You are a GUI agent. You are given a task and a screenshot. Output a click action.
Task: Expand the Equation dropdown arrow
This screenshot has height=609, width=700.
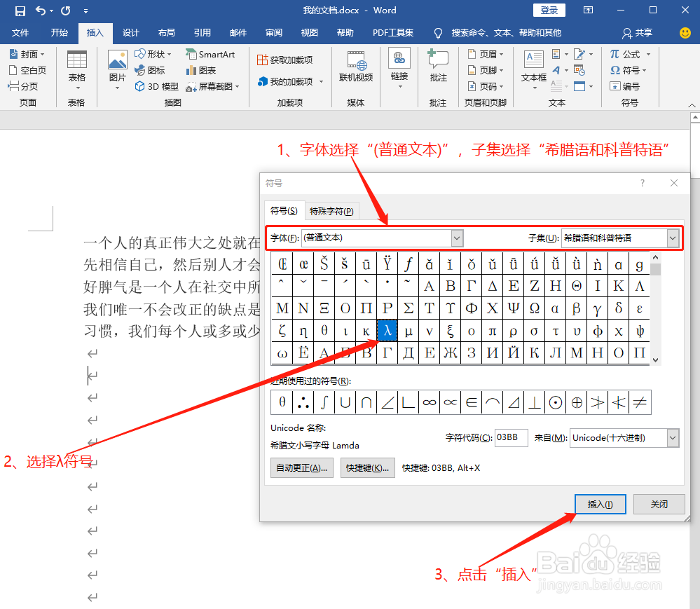648,55
